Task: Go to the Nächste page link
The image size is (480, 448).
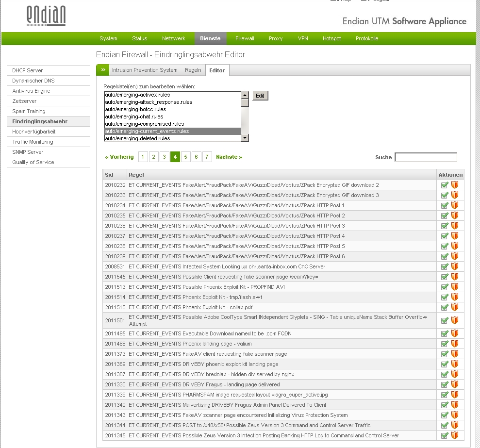Action: (229, 157)
